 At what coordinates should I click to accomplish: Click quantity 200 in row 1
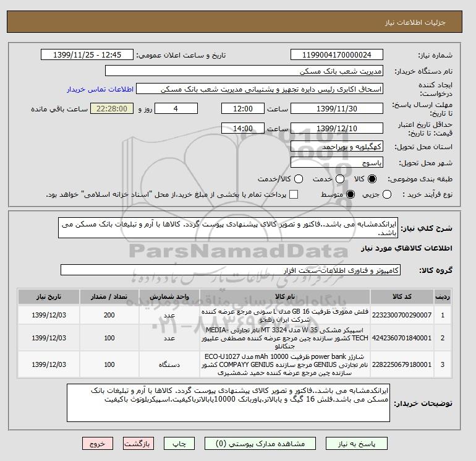coord(109,315)
